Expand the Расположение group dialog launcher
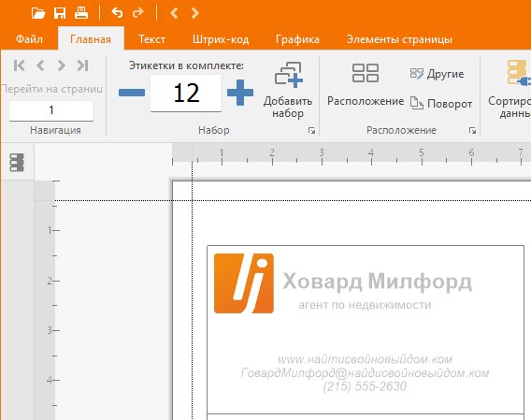This screenshot has height=420, width=531. point(472,131)
